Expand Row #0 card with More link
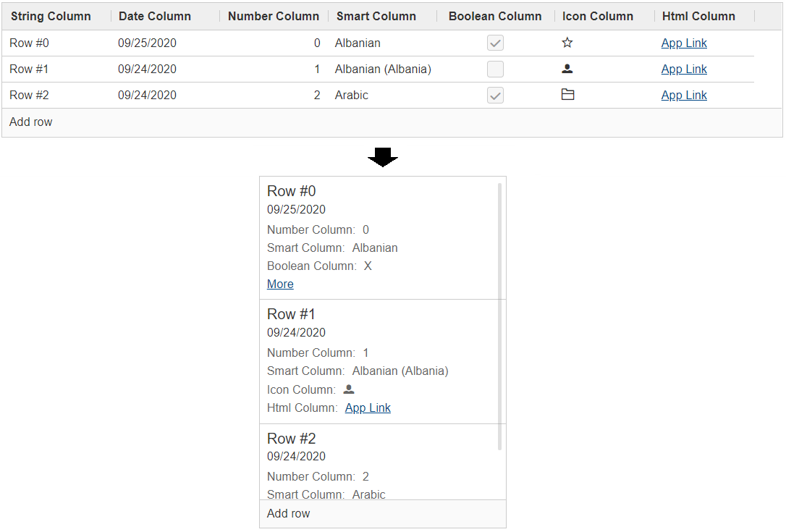786x532 pixels. pos(280,284)
